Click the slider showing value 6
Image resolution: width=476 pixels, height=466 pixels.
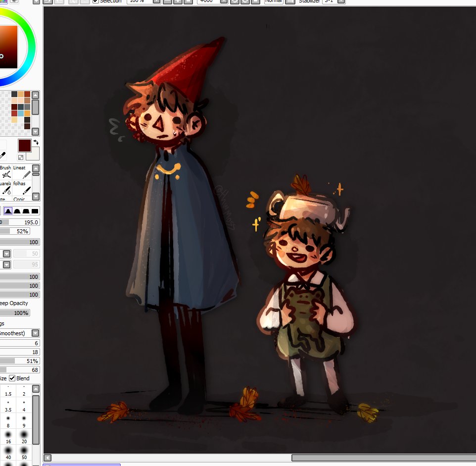(20, 343)
